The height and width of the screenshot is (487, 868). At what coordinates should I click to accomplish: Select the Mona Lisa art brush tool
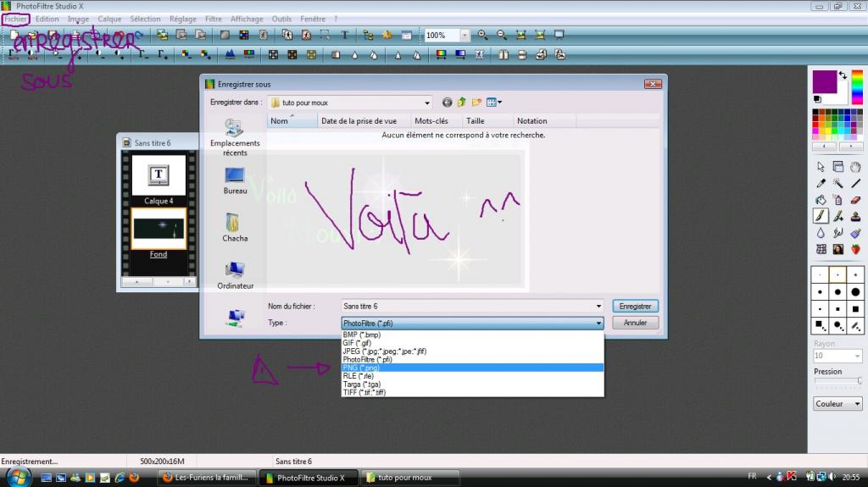838,250
